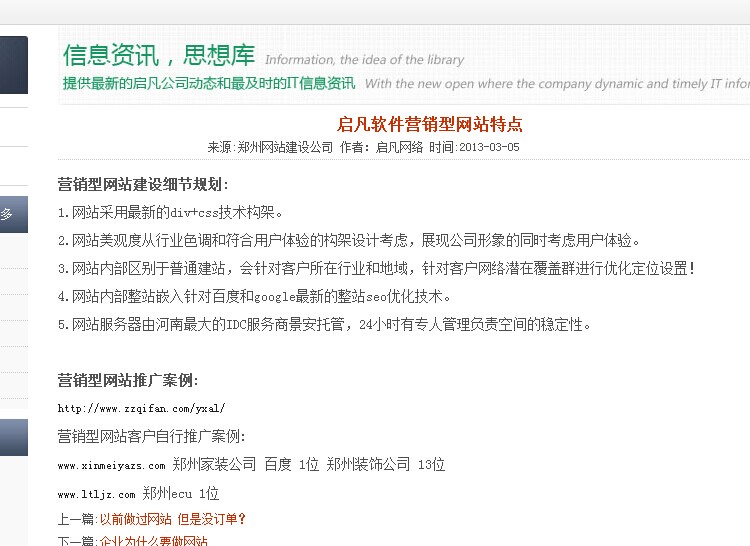Click the article title 启凡软件营销型网站特点
Viewport: 750px width, 546px height.
430,125
